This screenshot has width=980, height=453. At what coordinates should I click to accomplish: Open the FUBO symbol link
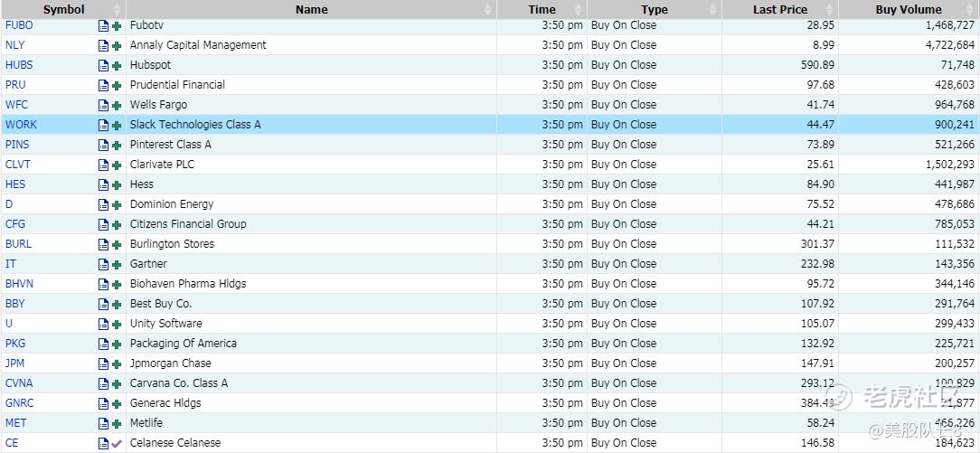19,25
